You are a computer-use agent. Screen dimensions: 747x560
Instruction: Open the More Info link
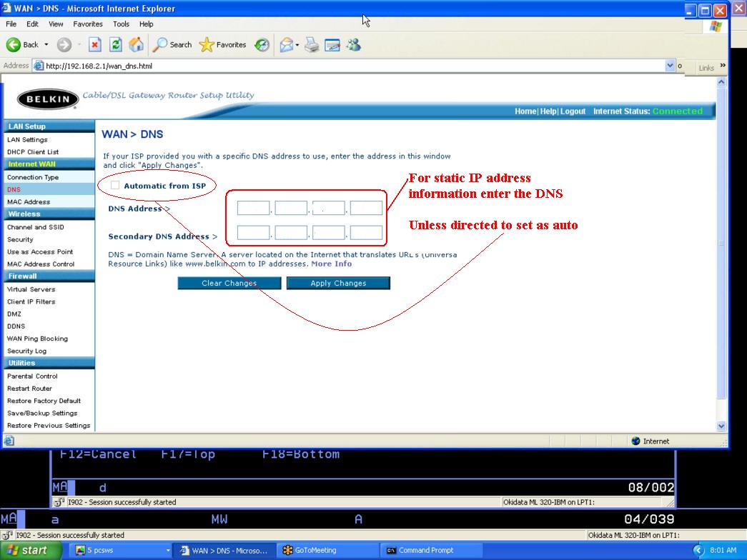tap(332, 264)
